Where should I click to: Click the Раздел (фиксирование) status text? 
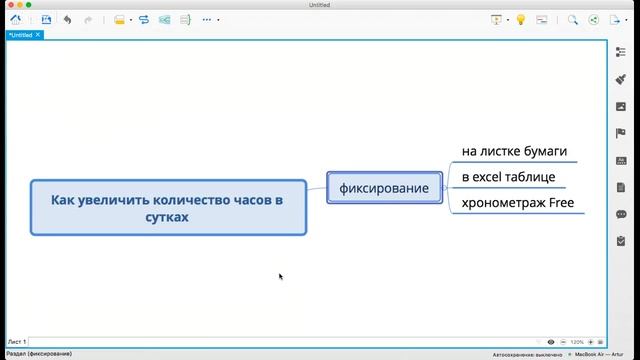[39, 354]
